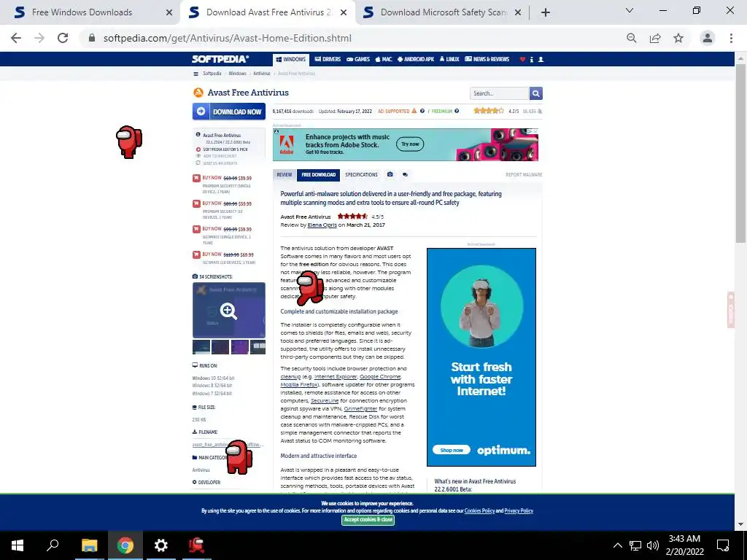The width and height of the screenshot is (747, 560).
Task: Click the Download Now button
Action: coord(228,112)
